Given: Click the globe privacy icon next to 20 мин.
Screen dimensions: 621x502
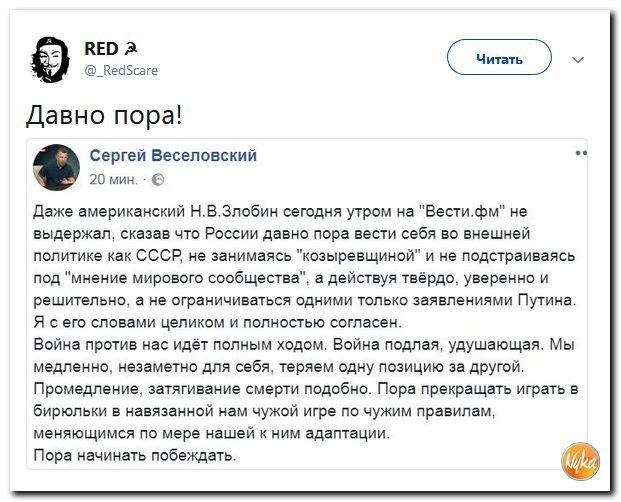Looking at the screenshot, I should (158, 180).
